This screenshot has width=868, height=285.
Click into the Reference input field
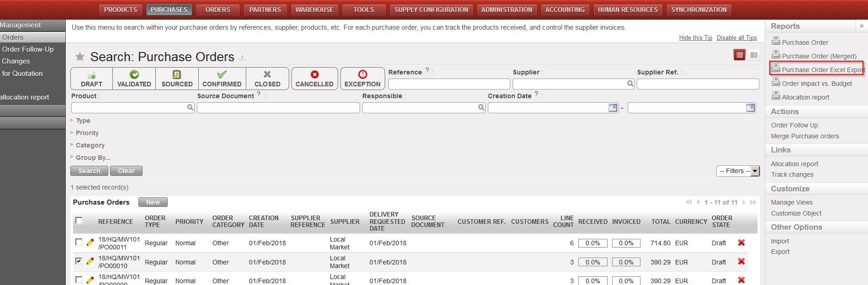coord(449,84)
